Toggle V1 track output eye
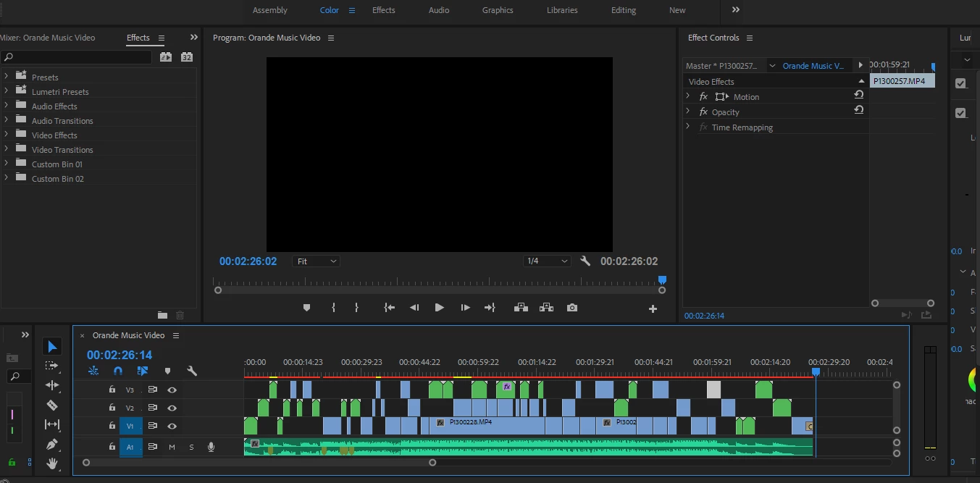 click(x=172, y=426)
